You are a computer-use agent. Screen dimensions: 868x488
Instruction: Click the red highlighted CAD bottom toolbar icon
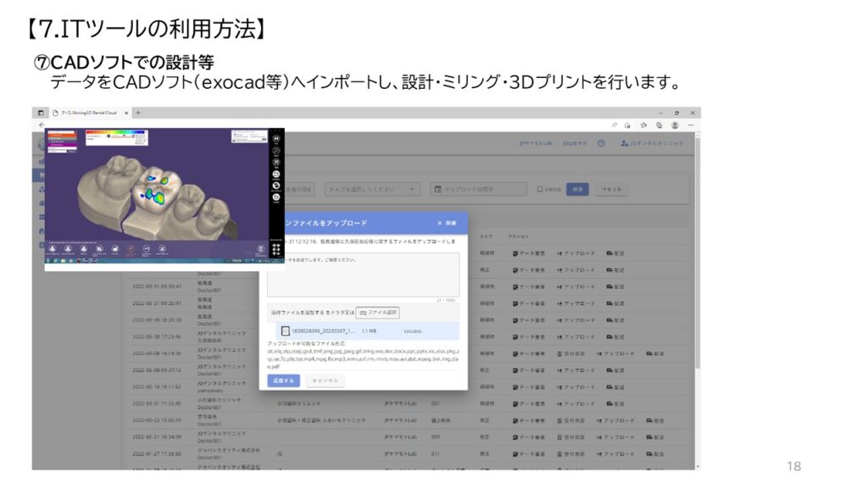(131, 250)
